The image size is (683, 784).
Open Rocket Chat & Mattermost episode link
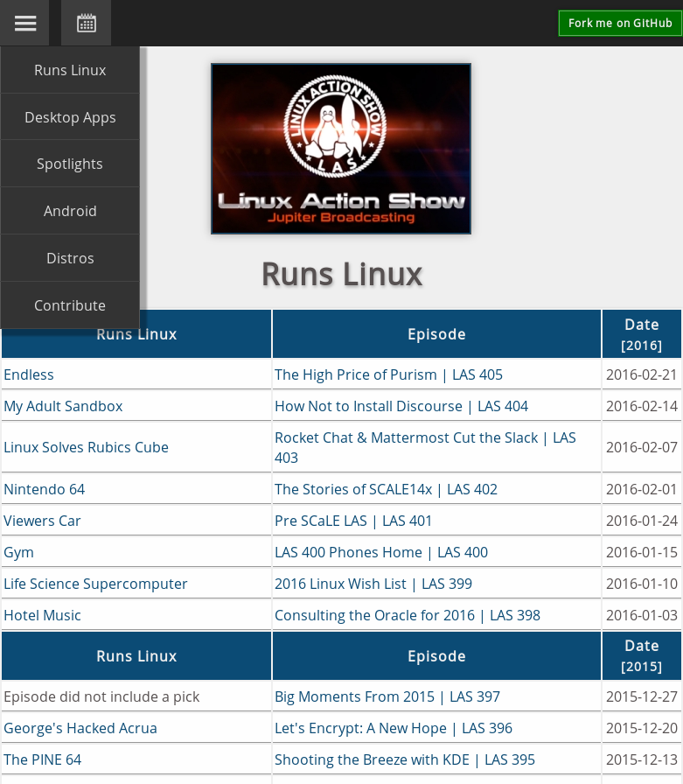(425, 447)
